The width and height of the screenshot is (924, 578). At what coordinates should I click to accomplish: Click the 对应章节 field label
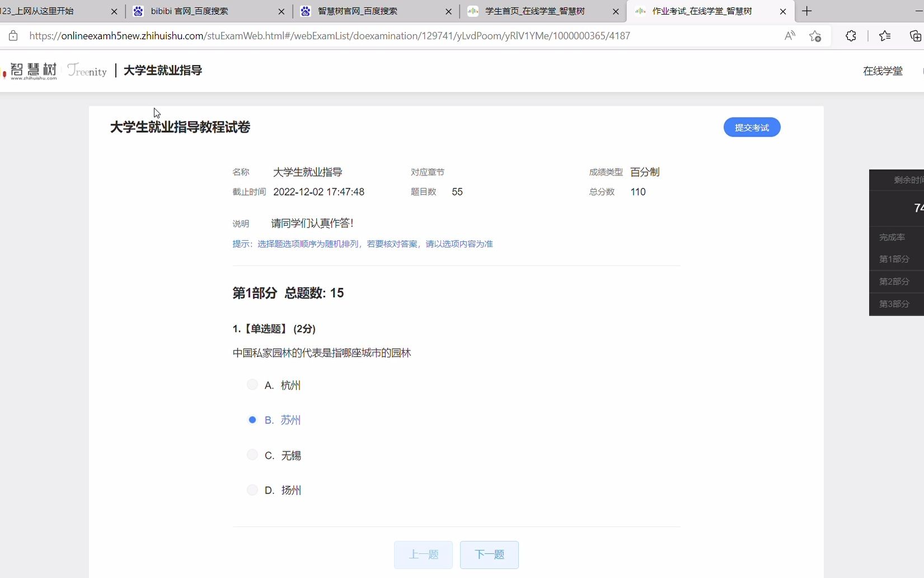click(428, 173)
